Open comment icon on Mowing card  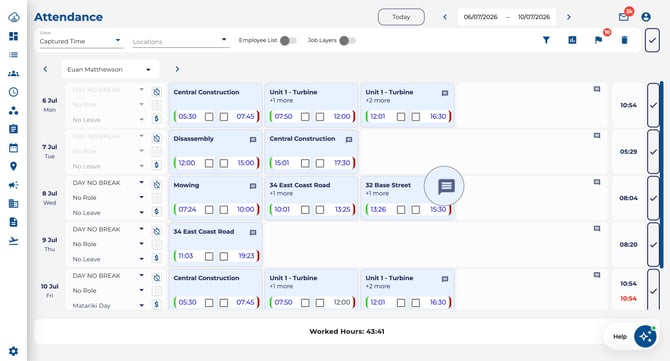(x=253, y=186)
